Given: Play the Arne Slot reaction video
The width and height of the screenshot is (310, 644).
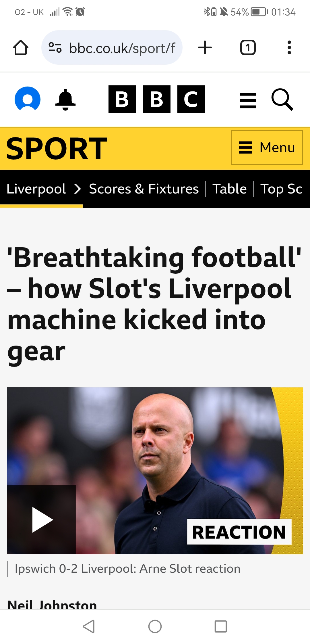Looking at the screenshot, I should [x=42, y=520].
